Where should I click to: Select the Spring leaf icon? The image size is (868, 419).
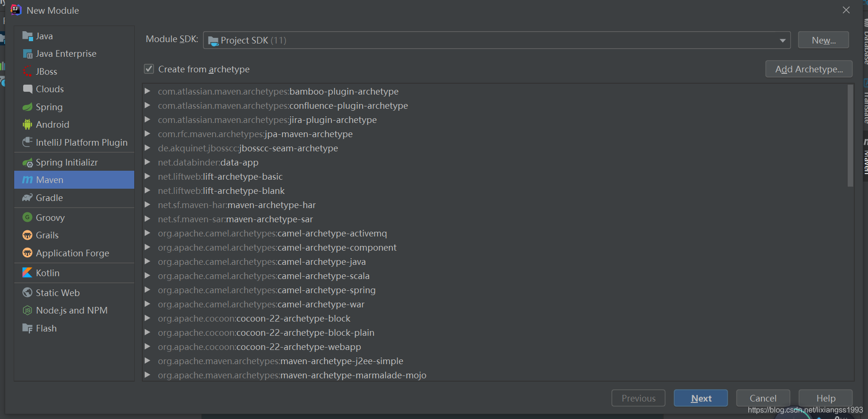point(27,107)
